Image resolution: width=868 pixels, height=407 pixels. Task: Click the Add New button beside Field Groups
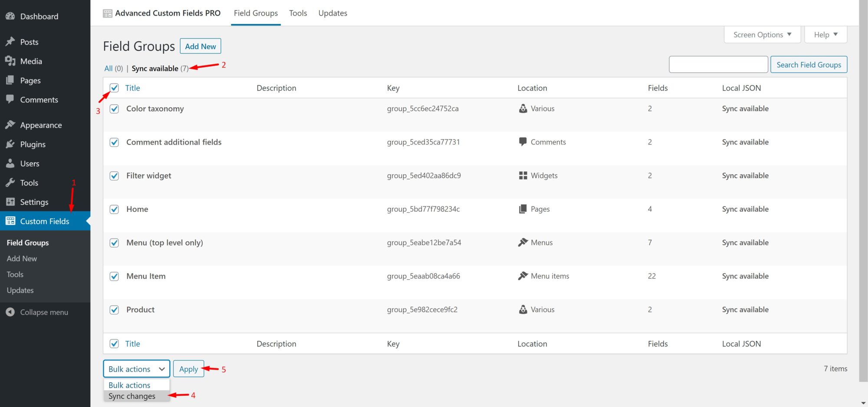click(x=201, y=46)
